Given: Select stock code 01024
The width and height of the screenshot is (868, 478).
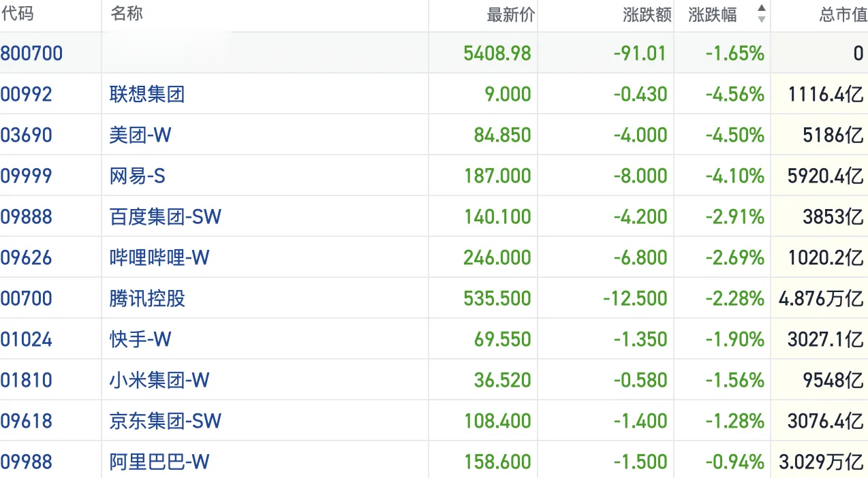Looking at the screenshot, I should [x=27, y=339].
